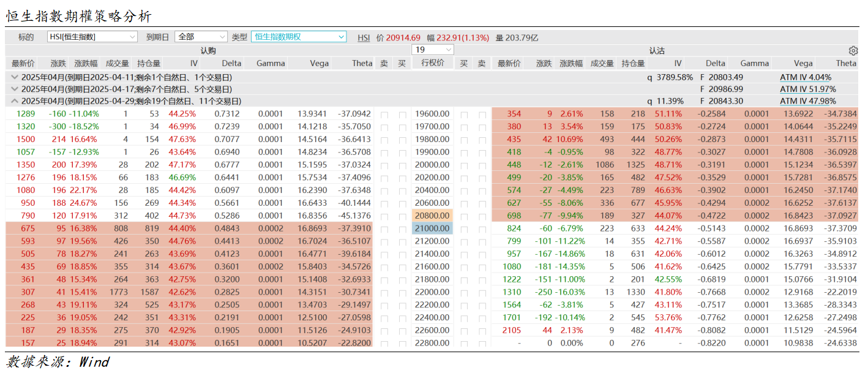Click the ATM IV 51.97% link
The image size is (868, 373).
point(808,89)
